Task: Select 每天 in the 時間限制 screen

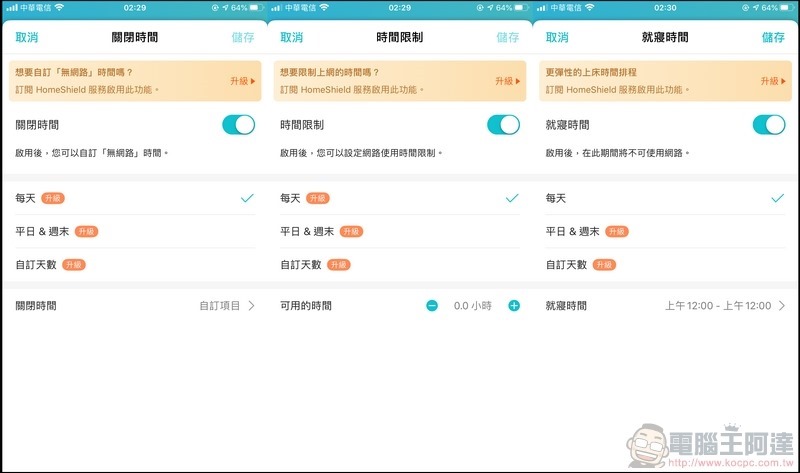Action: tap(399, 198)
